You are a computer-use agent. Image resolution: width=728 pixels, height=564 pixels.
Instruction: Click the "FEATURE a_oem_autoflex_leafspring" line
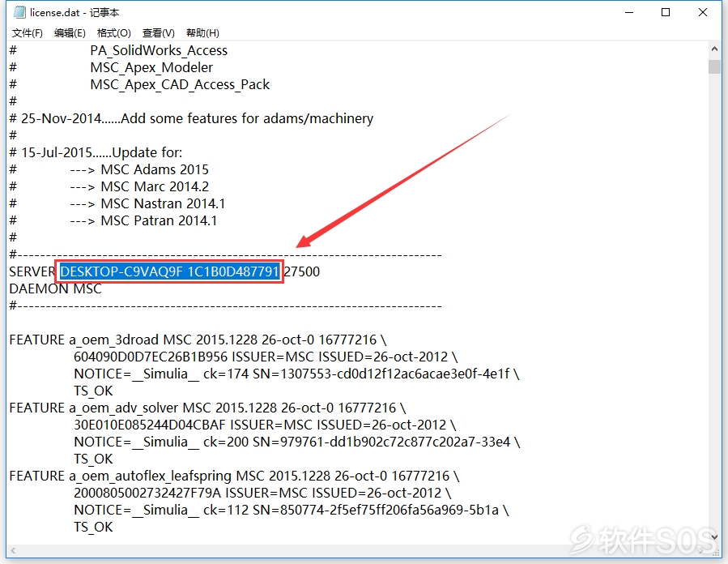click(235, 476)
